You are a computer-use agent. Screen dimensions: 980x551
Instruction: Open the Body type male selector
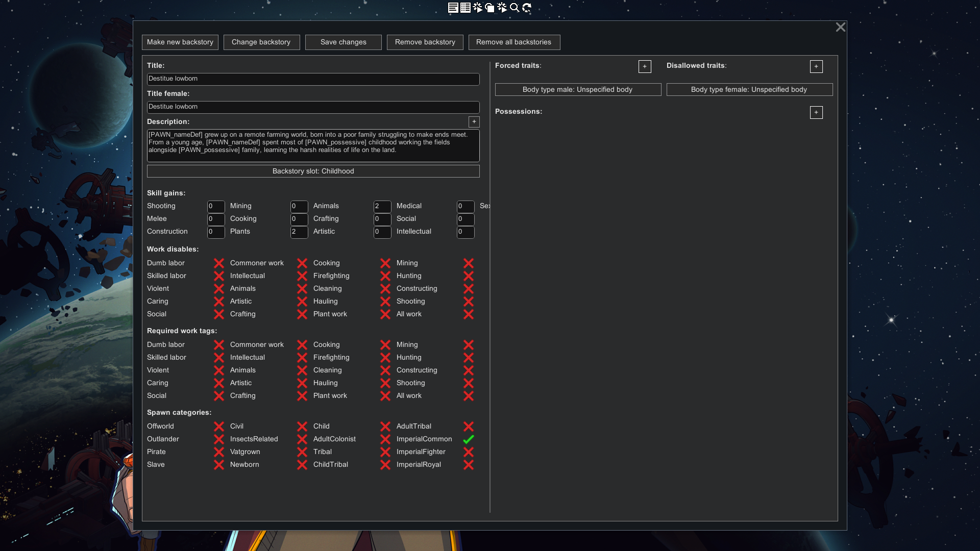[578, 90]
